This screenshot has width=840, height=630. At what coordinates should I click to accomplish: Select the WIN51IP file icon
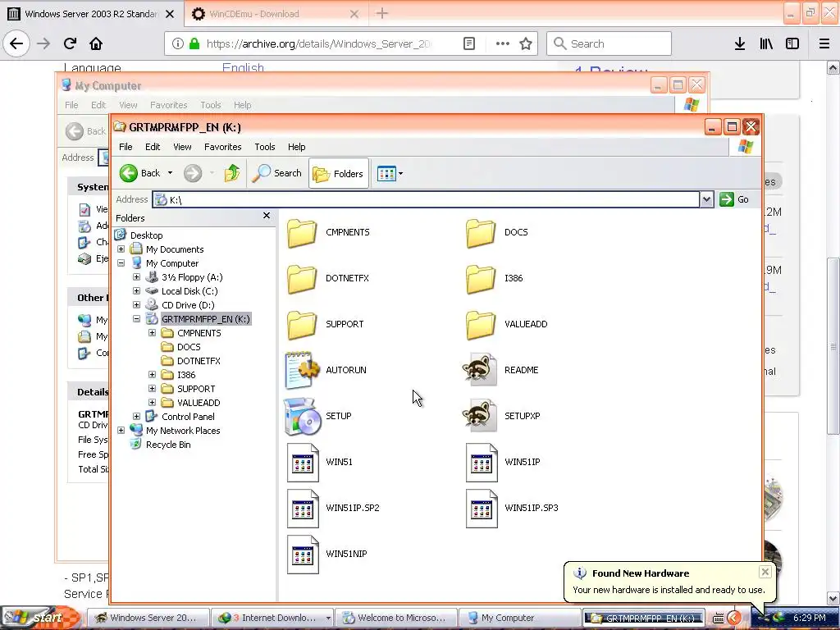tap(482, 463)
